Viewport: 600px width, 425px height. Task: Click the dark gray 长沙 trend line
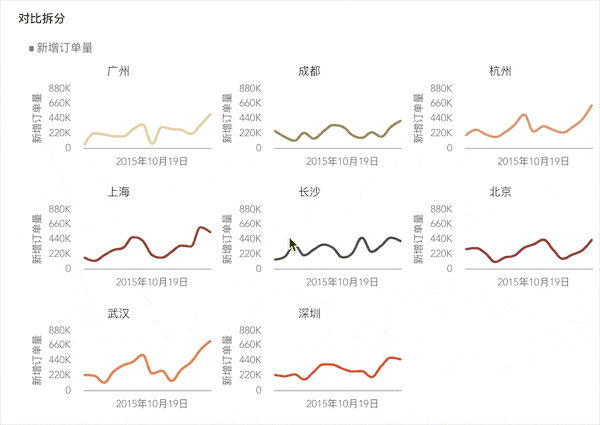(x=323, y=245)
